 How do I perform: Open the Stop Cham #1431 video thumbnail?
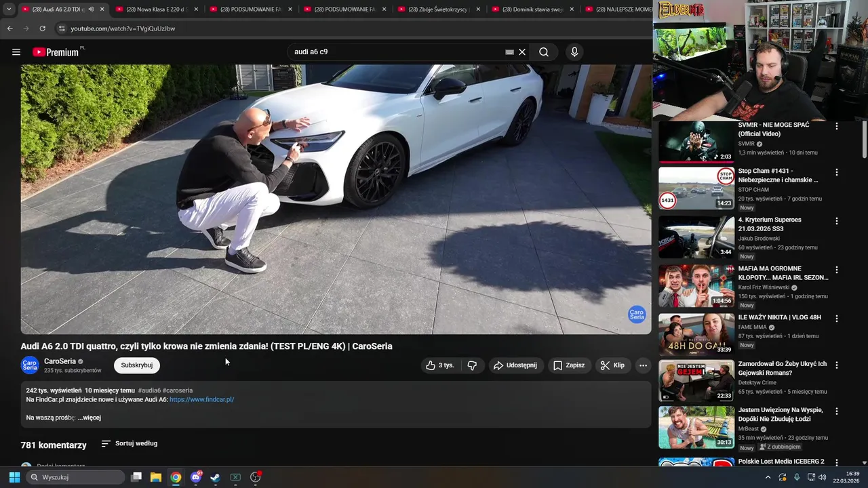696,188
